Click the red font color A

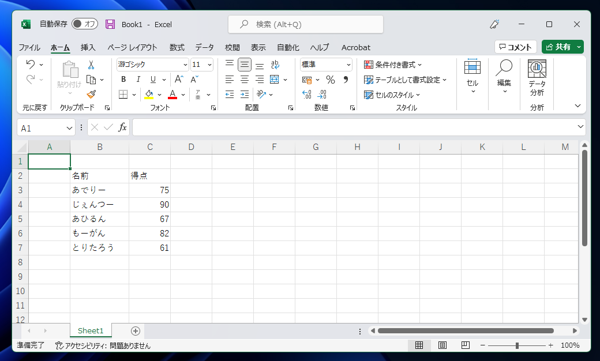pyautogui.click(x=173, y=94)
